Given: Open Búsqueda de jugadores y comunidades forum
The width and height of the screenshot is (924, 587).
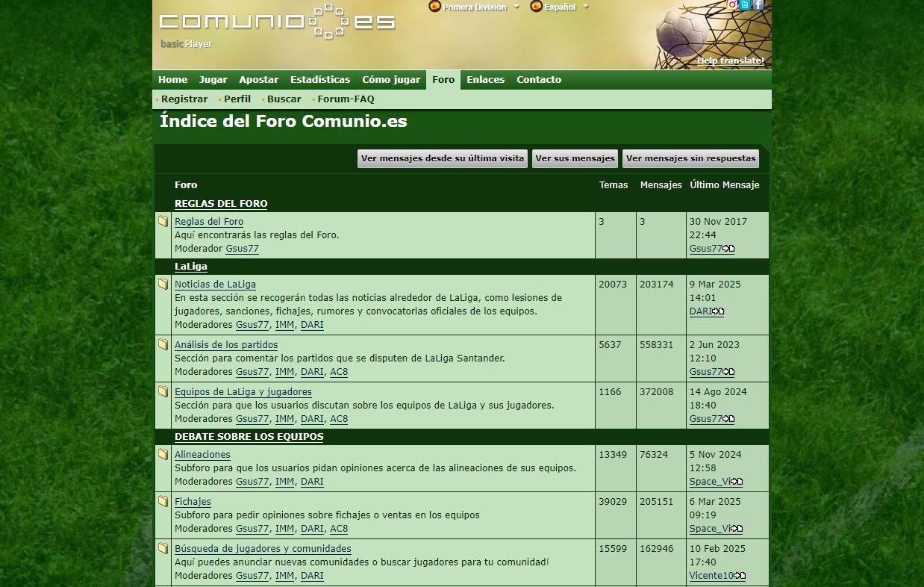Looking at the screenshot, I should 263,549.
